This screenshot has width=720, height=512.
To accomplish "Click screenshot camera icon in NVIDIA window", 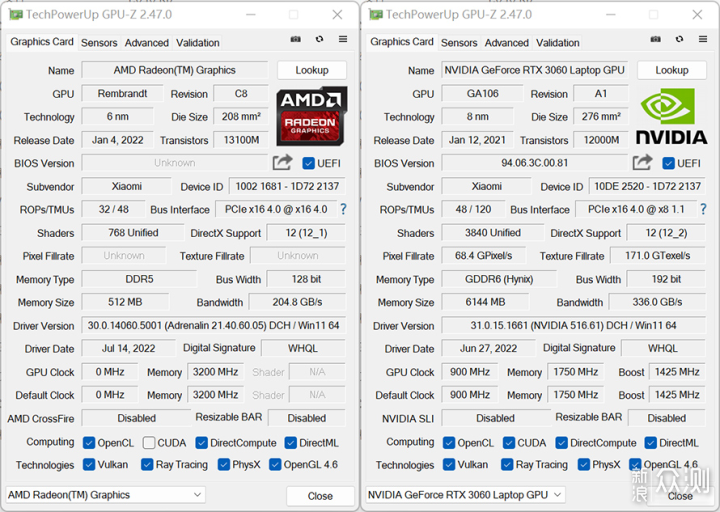I will pos(656,39).
